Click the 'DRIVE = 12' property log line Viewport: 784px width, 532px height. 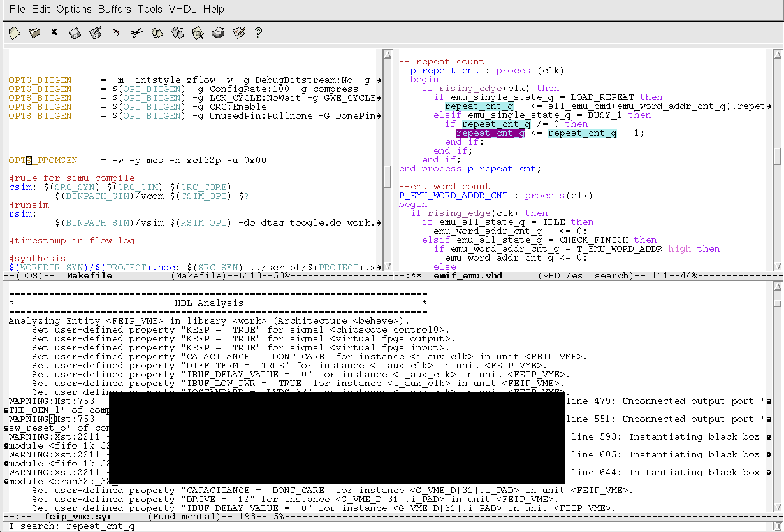tap(295, 500)
